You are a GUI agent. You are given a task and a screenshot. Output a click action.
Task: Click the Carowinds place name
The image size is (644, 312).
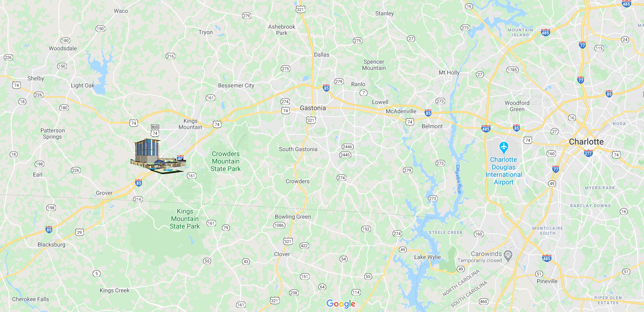[486, 254]
